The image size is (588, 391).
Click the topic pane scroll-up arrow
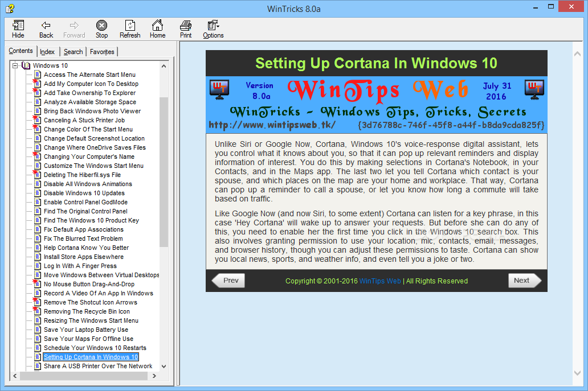(578, 54)
